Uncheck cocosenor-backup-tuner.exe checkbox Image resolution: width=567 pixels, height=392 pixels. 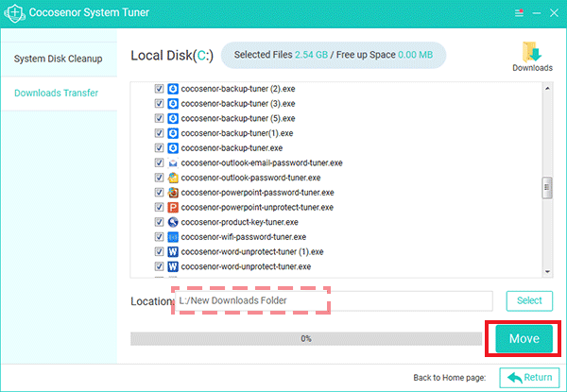tap(159, 148)
